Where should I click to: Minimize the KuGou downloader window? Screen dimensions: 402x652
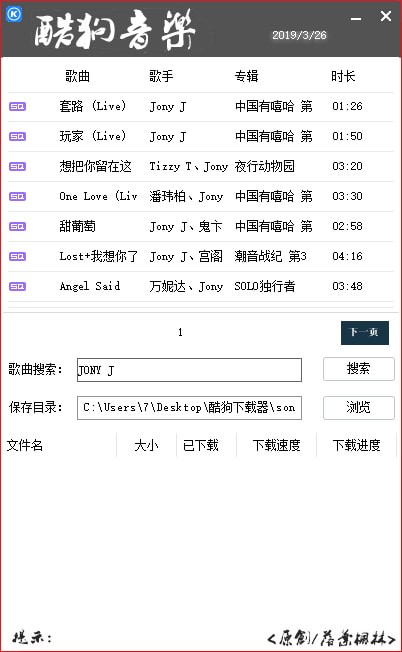tap(355, 19)
